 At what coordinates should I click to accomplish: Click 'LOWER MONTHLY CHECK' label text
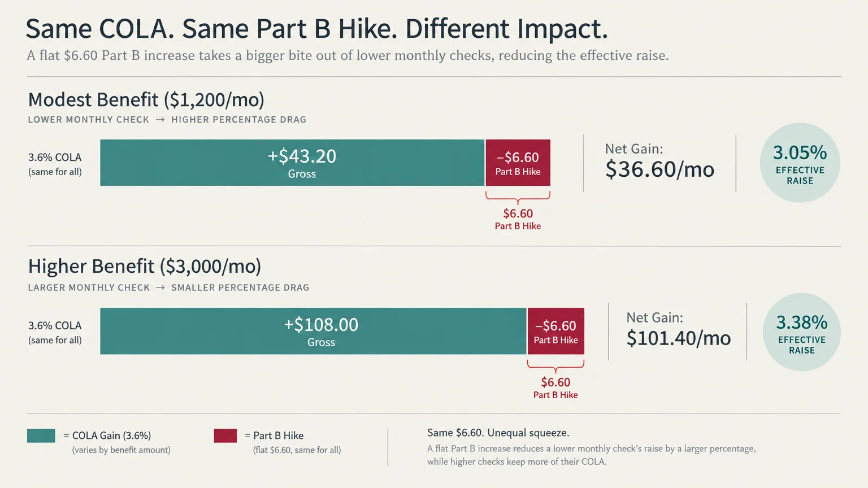coord(89,120)
